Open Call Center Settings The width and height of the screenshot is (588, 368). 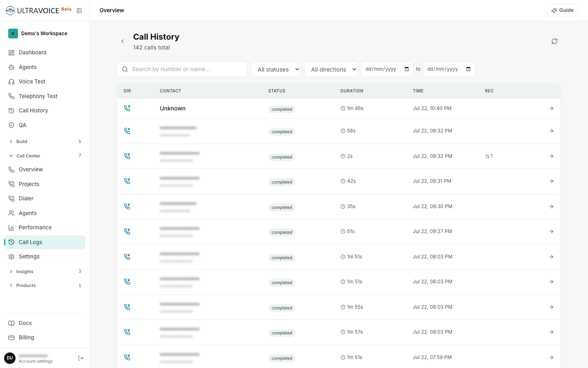coord(45,256)
